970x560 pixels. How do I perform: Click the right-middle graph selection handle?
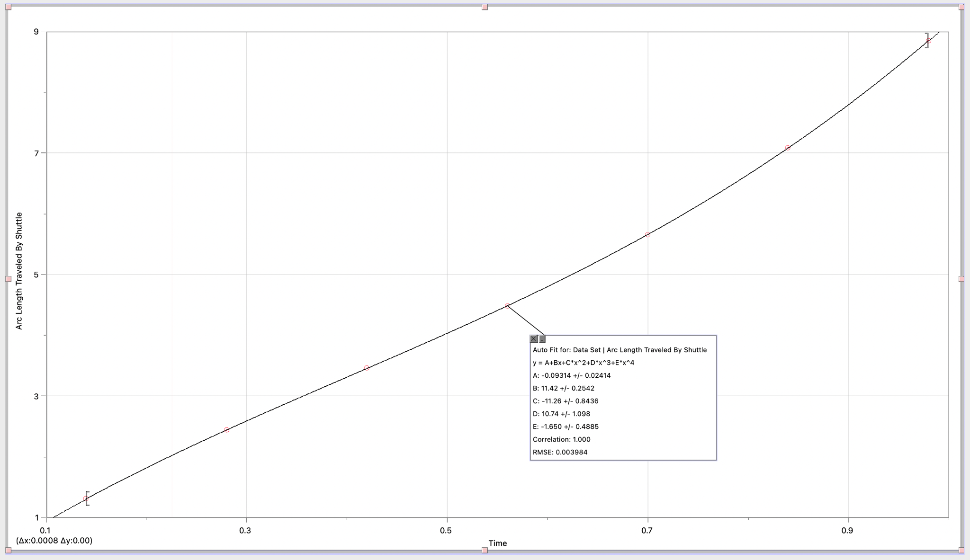pyautogui.click(x=961, y=279)
